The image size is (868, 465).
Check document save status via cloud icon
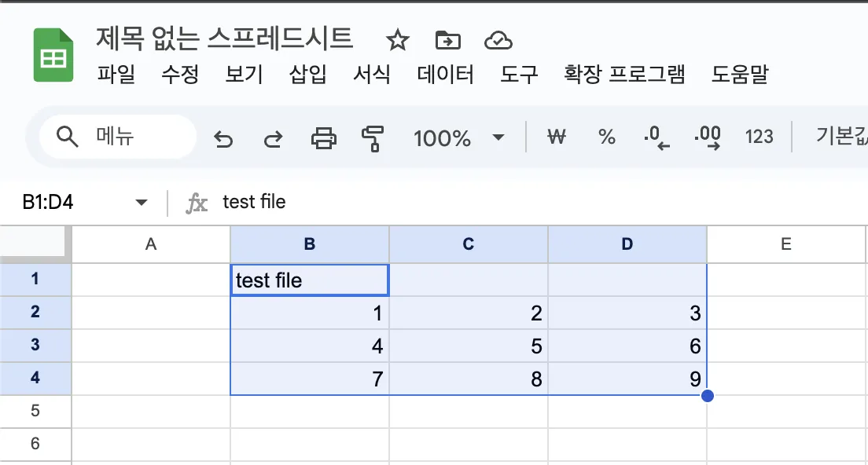tap(498, 39)
